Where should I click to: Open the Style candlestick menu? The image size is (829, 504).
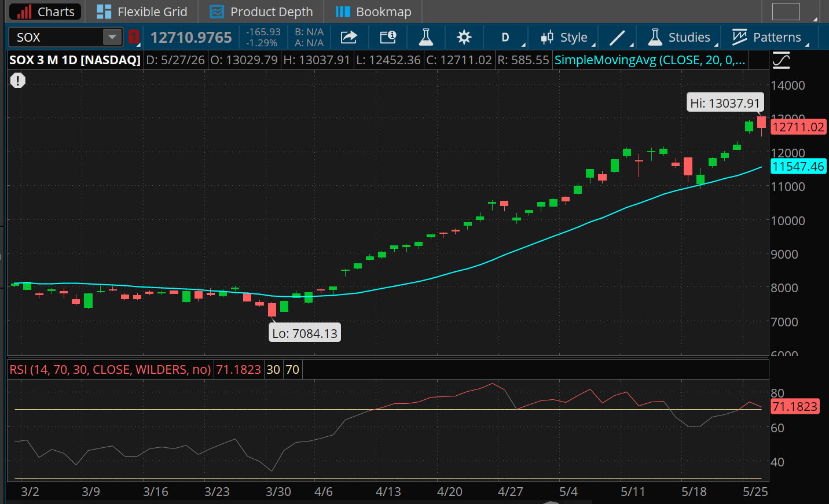pos(564,37)
